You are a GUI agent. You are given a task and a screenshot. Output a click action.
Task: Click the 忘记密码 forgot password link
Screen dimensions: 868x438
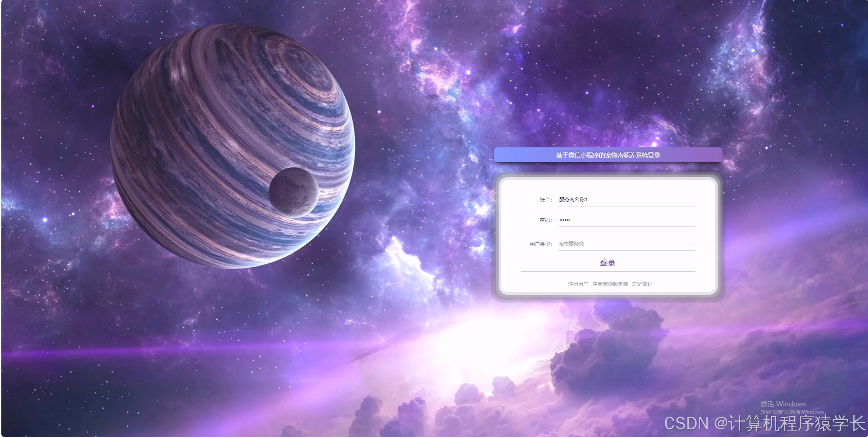coord(642,284)
